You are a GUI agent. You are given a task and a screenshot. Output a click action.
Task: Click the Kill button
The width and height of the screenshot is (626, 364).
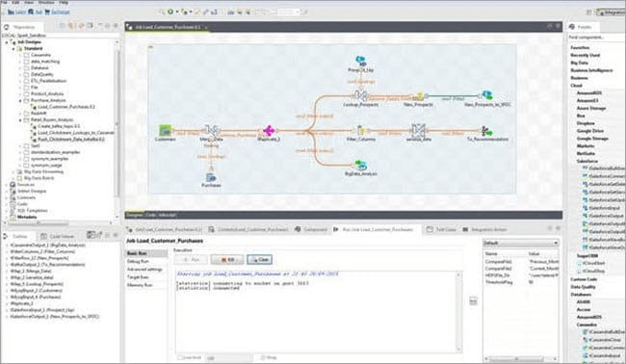coord(227,259)
